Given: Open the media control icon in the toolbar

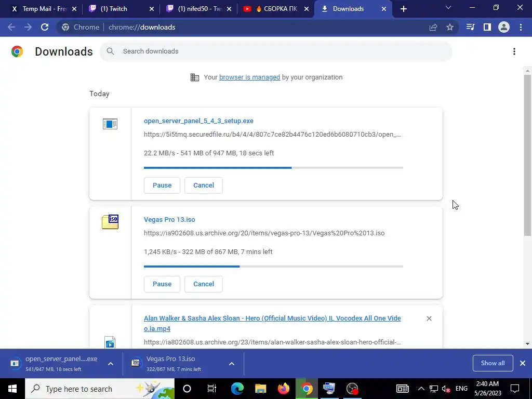Looking at the screenshot, I should click(471, 27).
